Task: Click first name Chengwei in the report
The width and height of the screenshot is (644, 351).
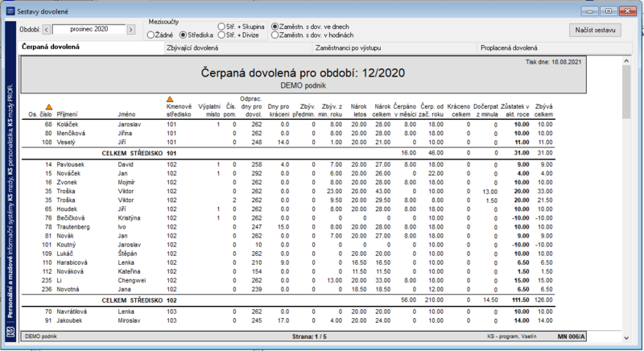Action: click(132, 280)
